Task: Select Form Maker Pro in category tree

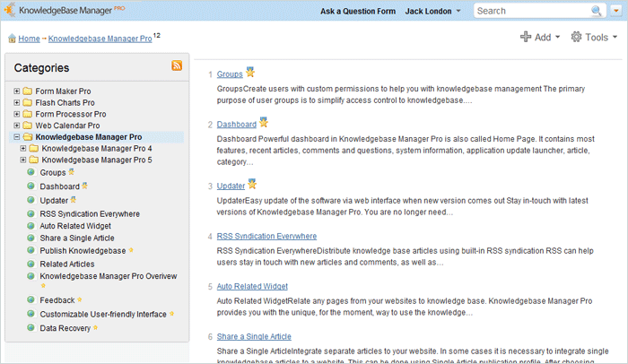Action: click(64, 91)
